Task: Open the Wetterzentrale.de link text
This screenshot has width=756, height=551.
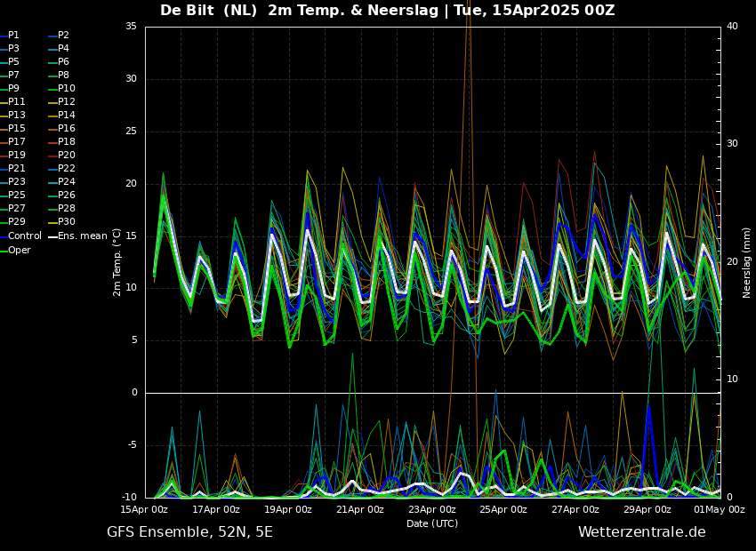Action: tap(641, 532)
